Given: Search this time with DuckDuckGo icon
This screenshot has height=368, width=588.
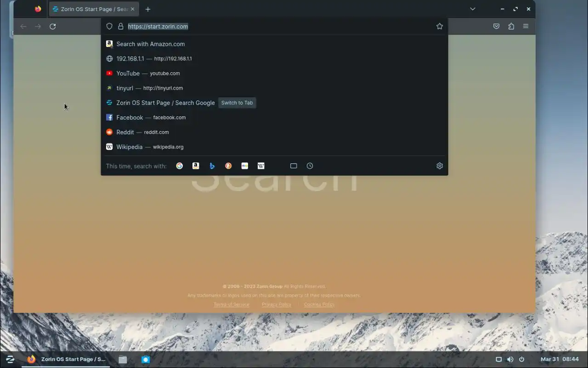Looking at the screenshot, I should coord(228,166).
